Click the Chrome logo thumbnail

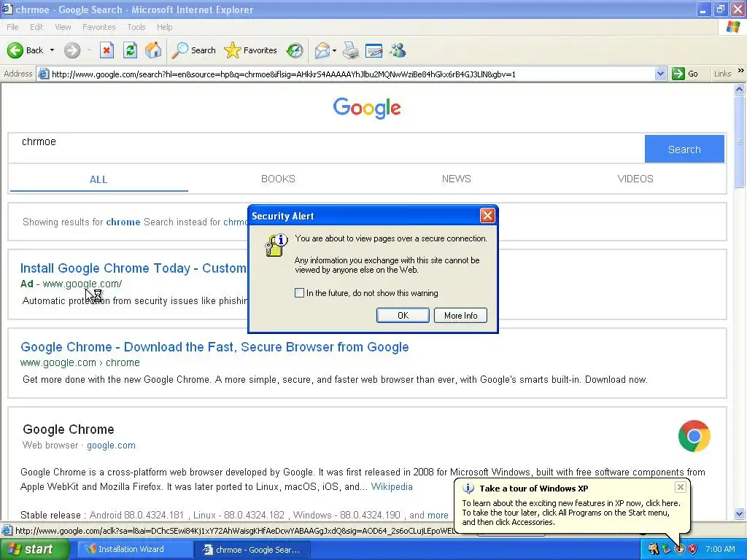coord(694,436)
